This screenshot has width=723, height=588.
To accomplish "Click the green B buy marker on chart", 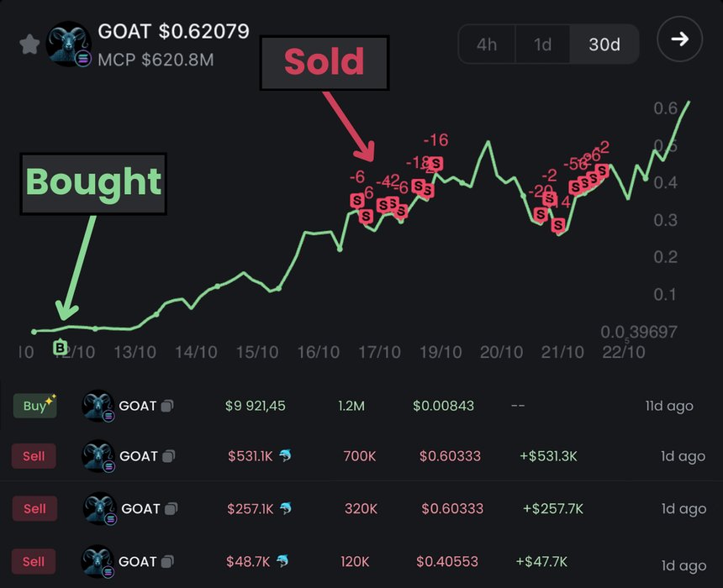I will [x=60, y=347].
